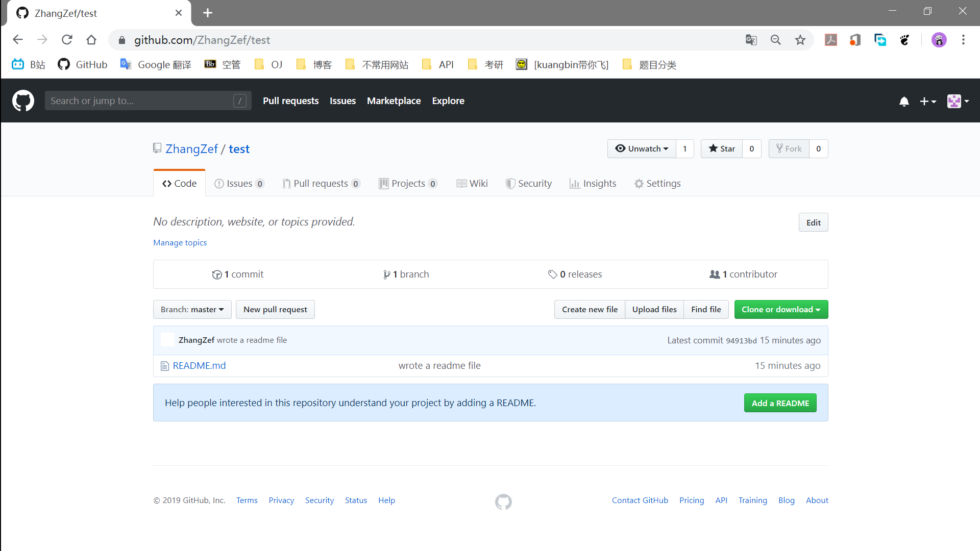This screenshot has height=551, width=980.
Task: Click the Google Translate icon in address bar
Action: coord(751,40)
